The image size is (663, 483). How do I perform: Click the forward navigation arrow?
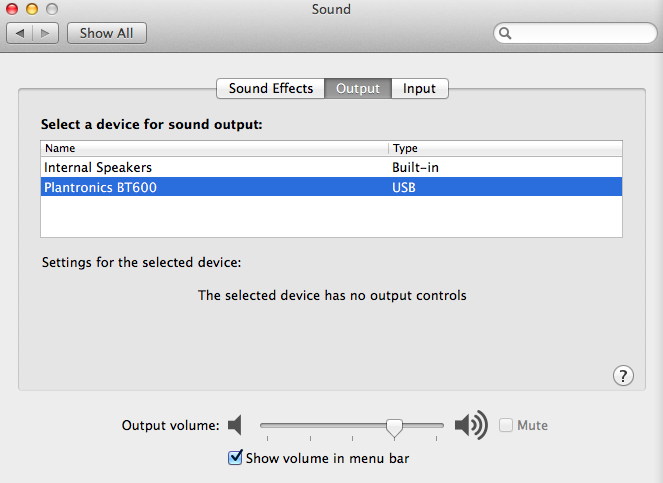(45, 33)
